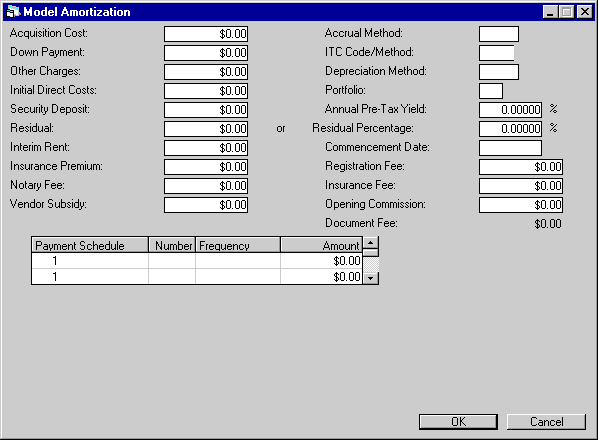Focus the Down Payment input box
Screen dimensions: 598x440
[x=206, y=53]
